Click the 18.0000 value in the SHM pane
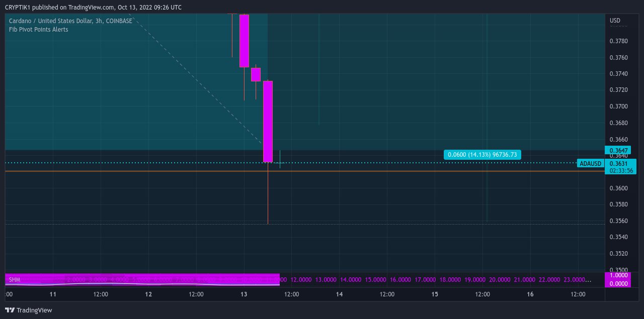The image size is (644, 319). (x=450, y=279)
